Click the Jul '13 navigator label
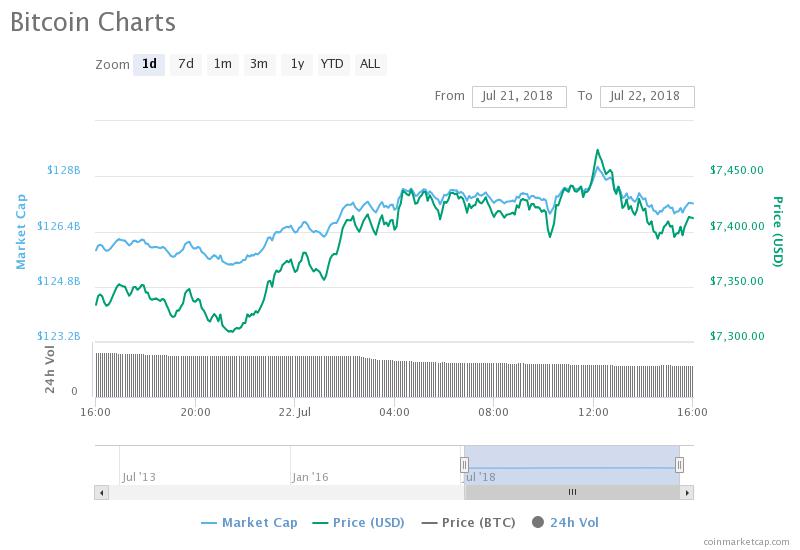 (139, 477)
